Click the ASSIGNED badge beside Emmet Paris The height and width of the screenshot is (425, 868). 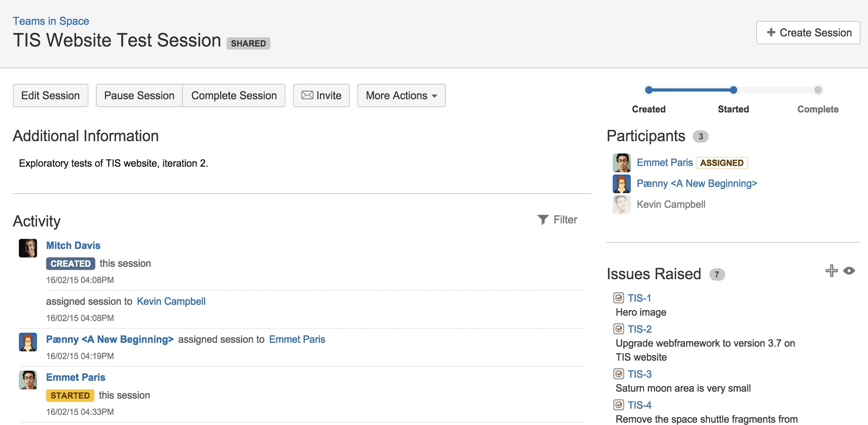click(x=722, y=162)
